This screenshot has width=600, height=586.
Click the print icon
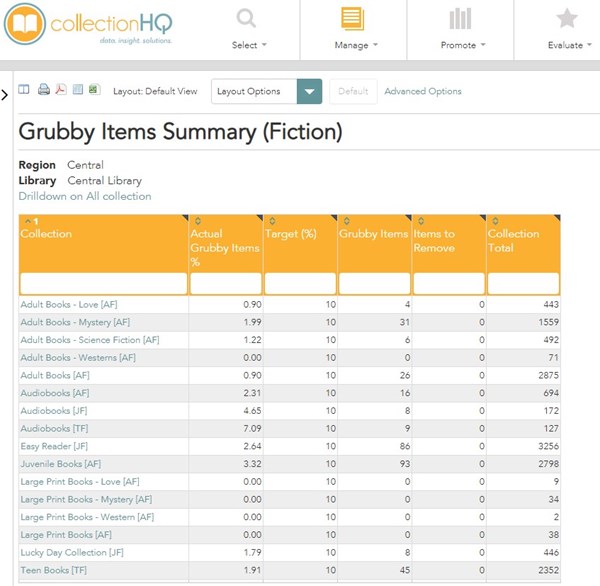[44, 90]
